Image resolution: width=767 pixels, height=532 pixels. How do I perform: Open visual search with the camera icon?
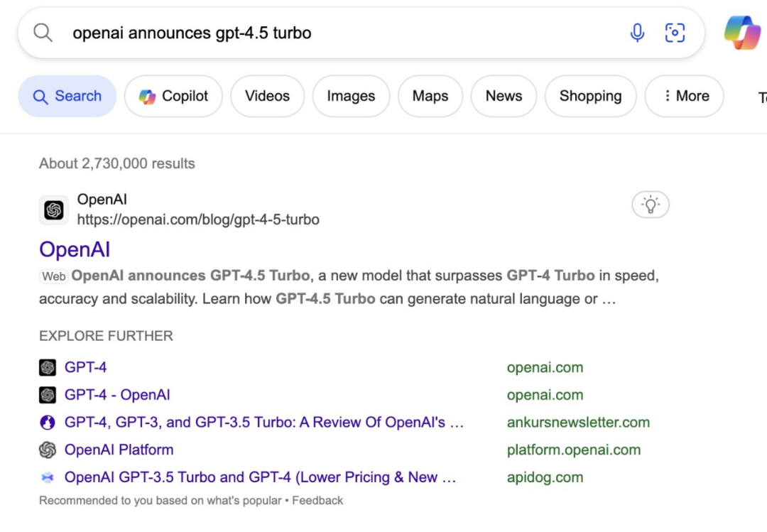[x=675, y=32]
